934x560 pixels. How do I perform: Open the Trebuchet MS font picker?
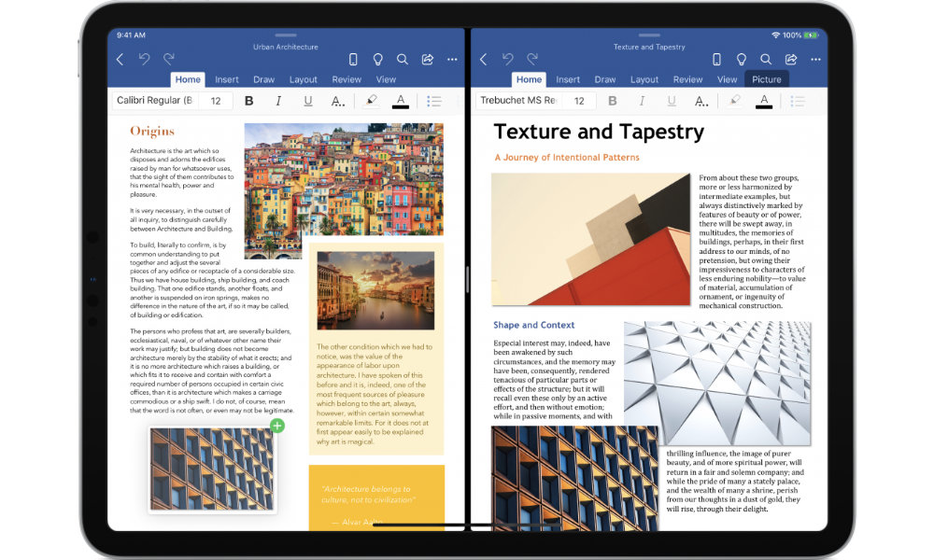[517, 101]
